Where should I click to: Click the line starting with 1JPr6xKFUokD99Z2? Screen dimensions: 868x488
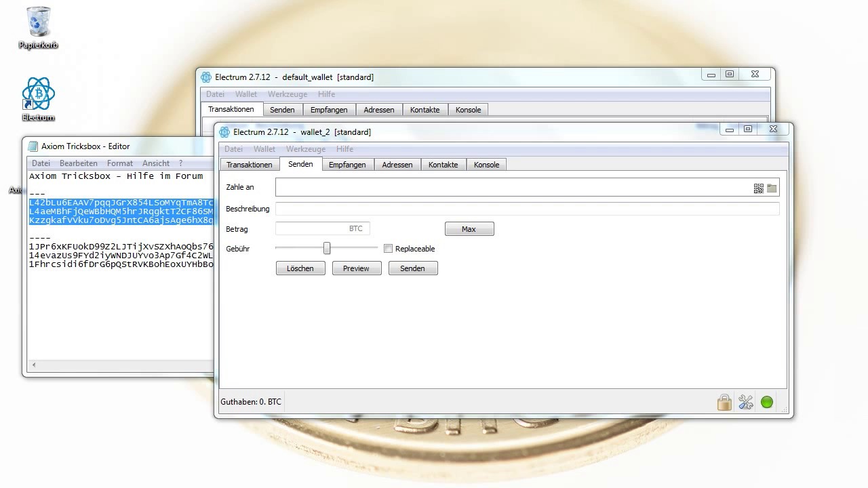pos(121,246)
